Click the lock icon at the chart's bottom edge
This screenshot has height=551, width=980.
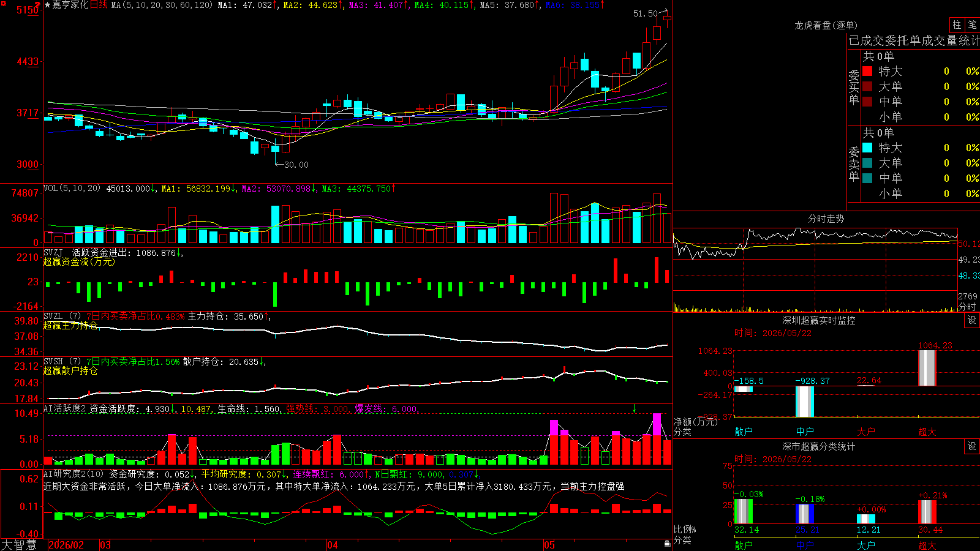pos(668,544)
